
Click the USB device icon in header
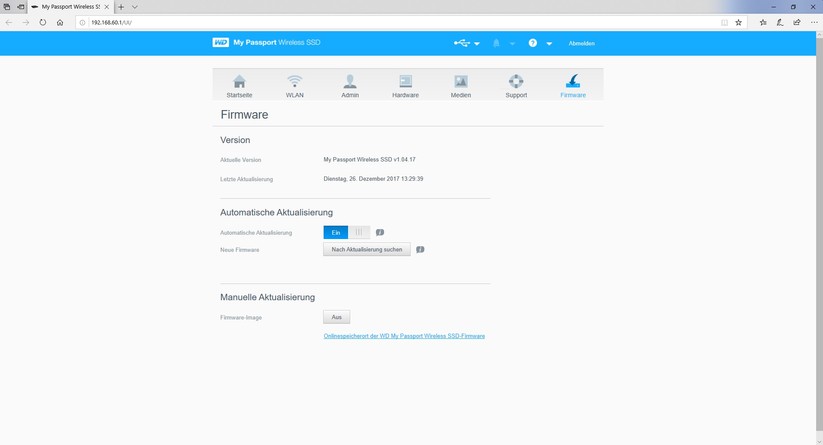click(x=461, y=43)
